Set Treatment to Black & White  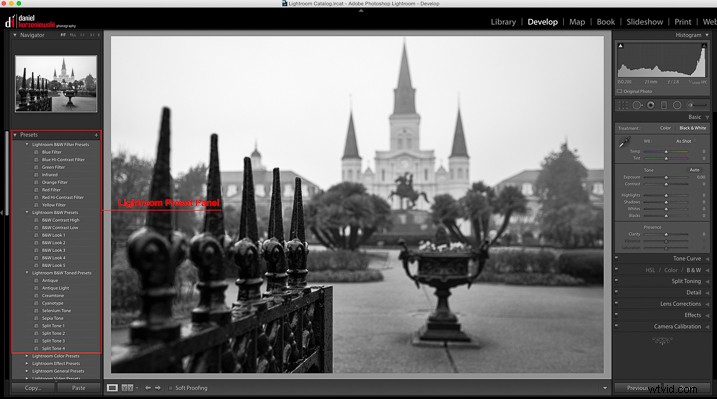pyautogui.click(x=693, y=128)
